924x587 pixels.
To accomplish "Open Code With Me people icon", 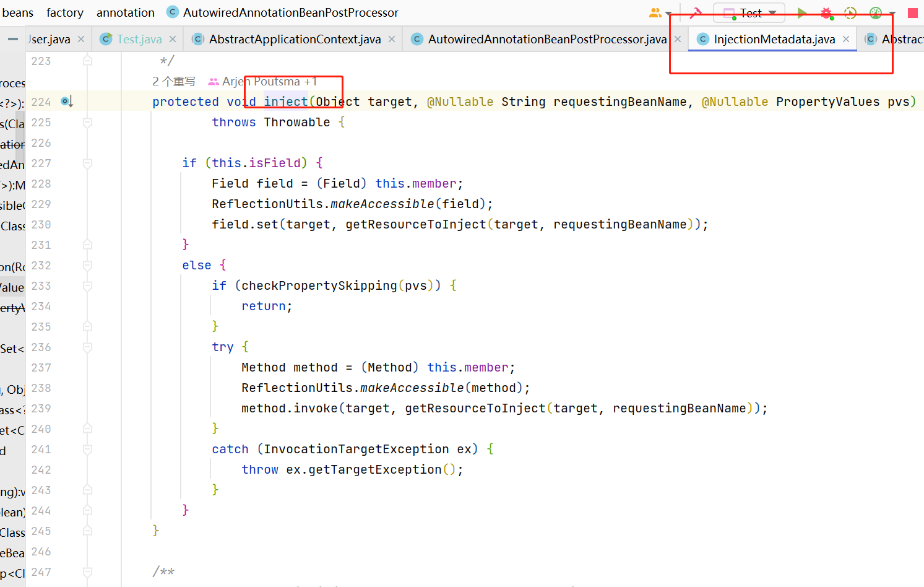I will [655, 12].
